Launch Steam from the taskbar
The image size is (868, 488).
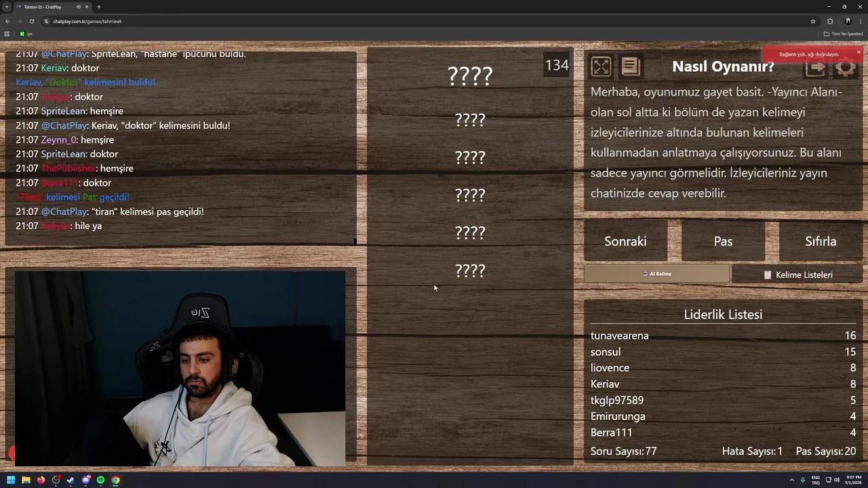tap(70, 481)
